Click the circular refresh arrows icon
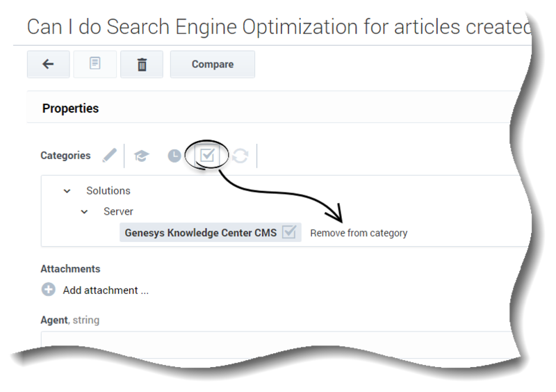The height and width of the screenshot is (392, 556). click(240, 156)
